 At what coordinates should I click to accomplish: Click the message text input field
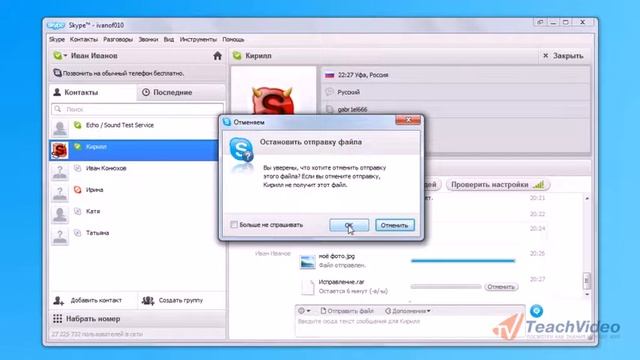point(410,327)
